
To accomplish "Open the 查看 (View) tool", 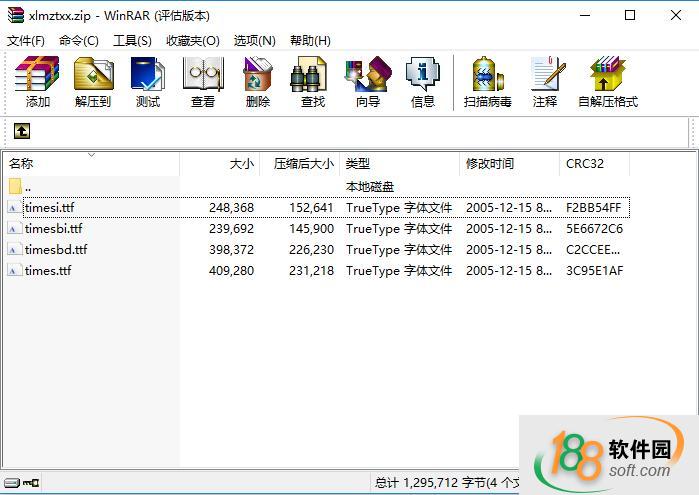I will coord(203,82).
